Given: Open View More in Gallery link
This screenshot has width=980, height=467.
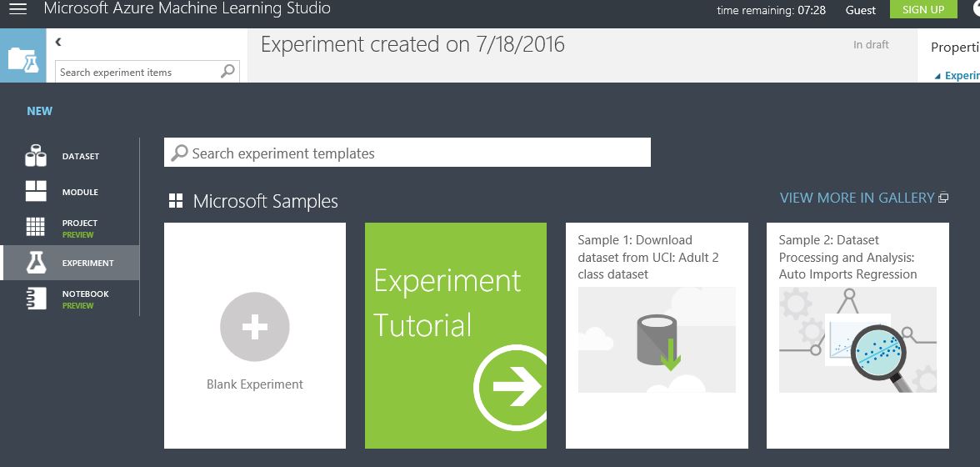Looking at the screenshot, I should point(863,198).
